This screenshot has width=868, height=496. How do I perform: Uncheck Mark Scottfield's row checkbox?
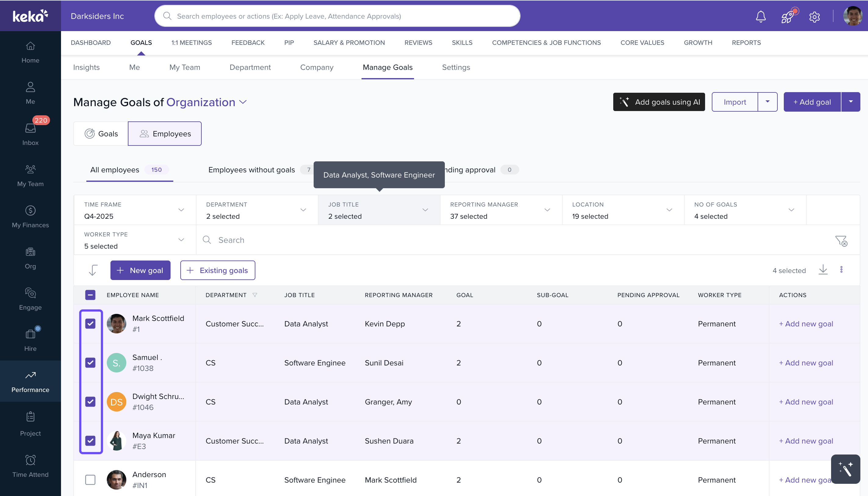(90, 324)
